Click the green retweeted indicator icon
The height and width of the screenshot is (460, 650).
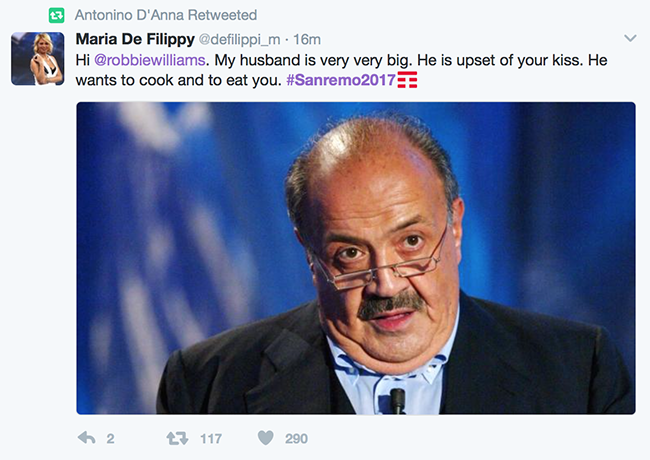57,16
